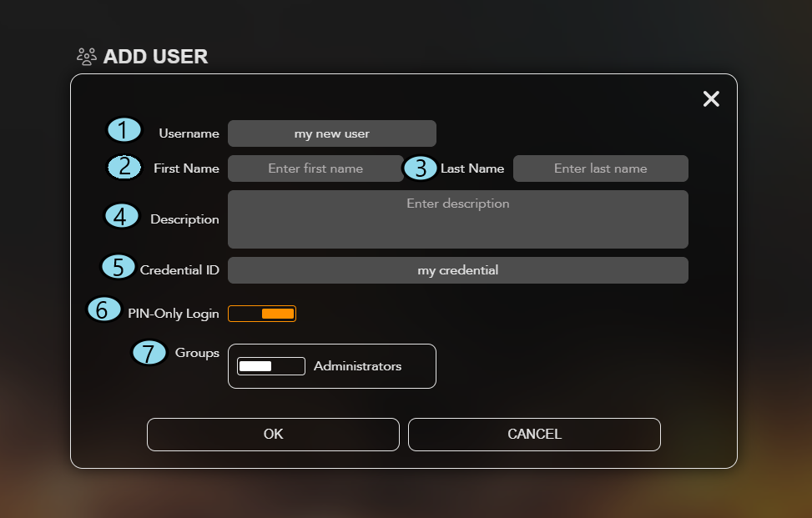This screenshot has width=812, height=518.
Task: Click the Administrators group label text
Action: point(357,366)
